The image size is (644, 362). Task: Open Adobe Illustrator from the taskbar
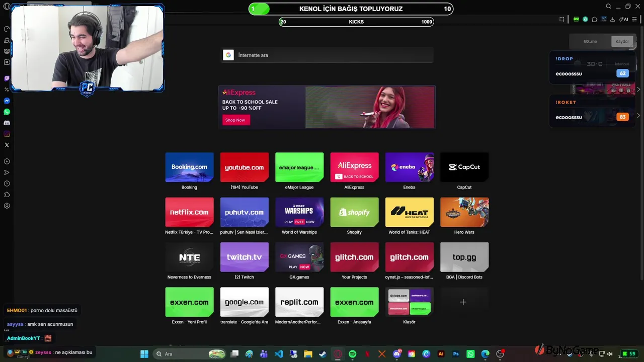pos(441,354)
